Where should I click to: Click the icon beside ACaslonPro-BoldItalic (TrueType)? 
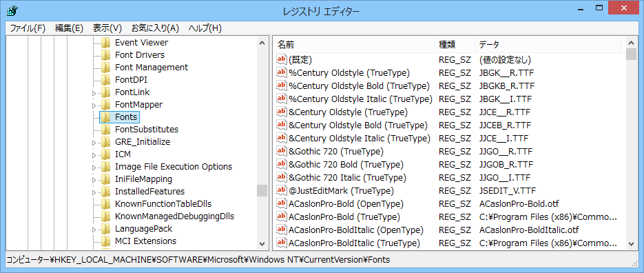pos(281,243)
